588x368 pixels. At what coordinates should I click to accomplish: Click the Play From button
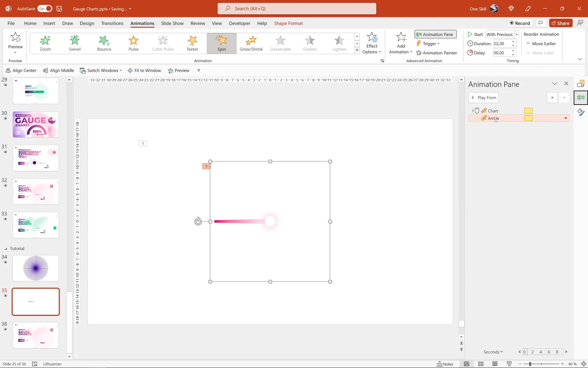click(x=484, y=97)
